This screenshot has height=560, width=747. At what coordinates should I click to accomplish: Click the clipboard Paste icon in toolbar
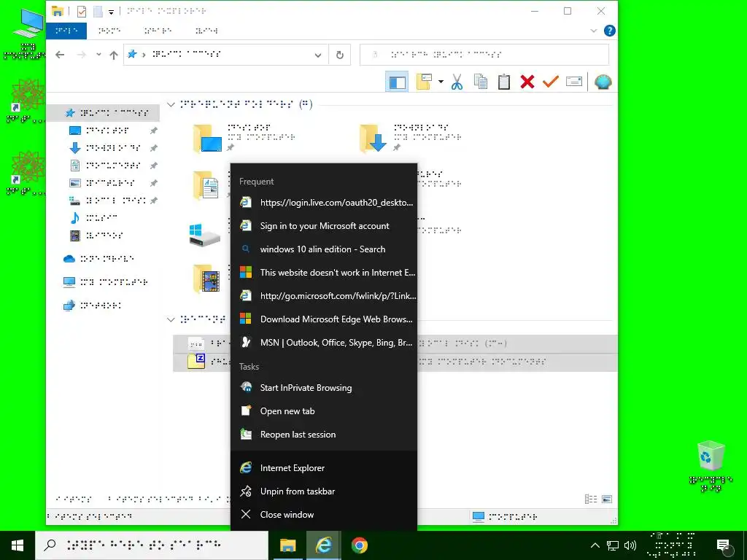click(504, 82)
